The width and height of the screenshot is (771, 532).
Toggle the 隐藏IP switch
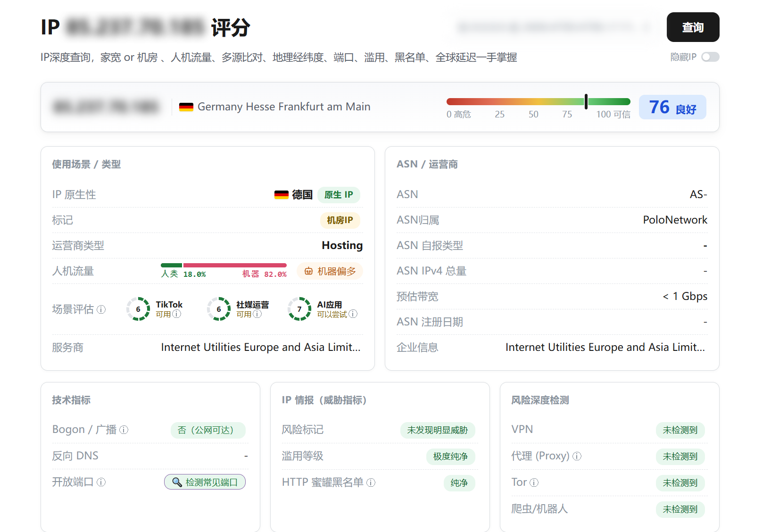click(x=710, y=57)
